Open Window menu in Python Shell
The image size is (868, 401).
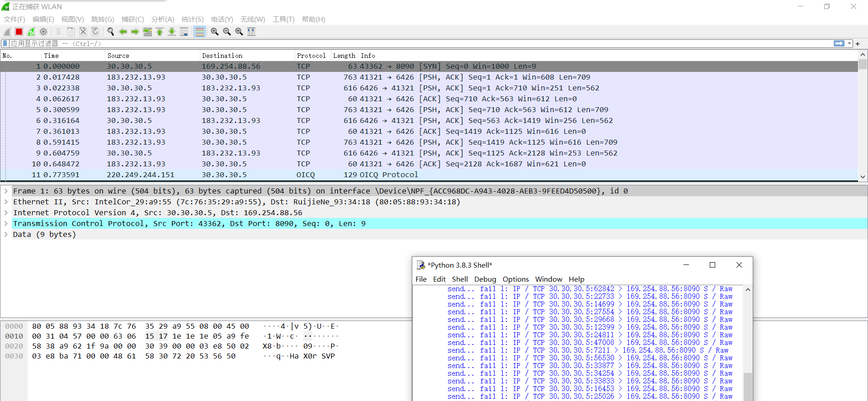[x=548, y=279]
